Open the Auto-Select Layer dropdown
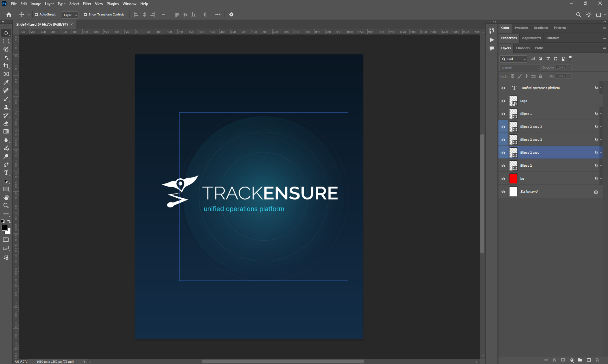 pos(70,15)
